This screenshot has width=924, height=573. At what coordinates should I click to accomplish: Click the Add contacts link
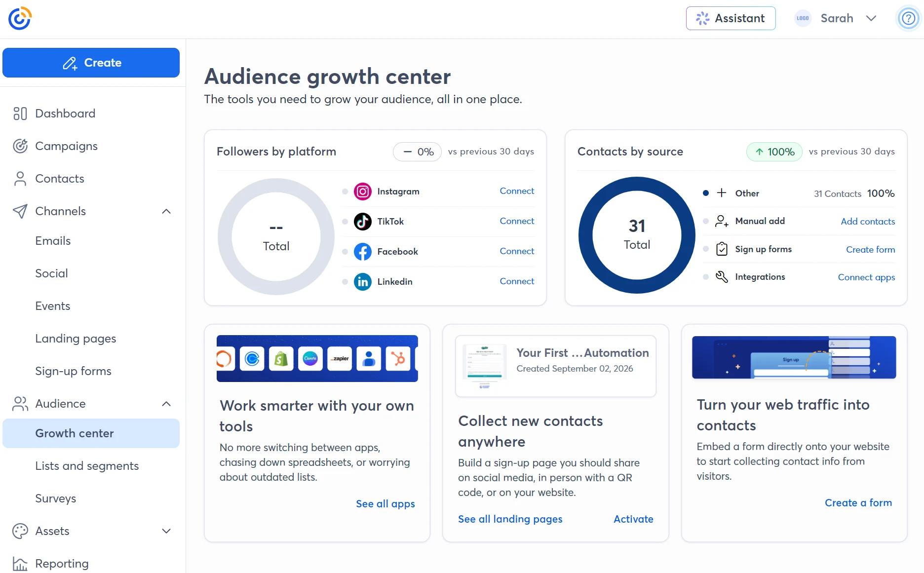click(868, 222)
